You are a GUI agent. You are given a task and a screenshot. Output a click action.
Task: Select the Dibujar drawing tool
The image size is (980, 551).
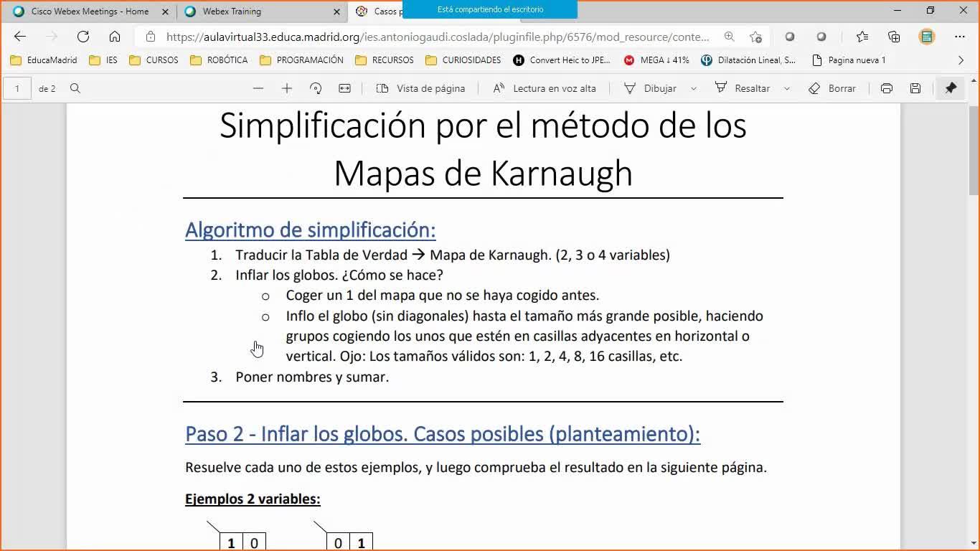(x=650, y=88)
